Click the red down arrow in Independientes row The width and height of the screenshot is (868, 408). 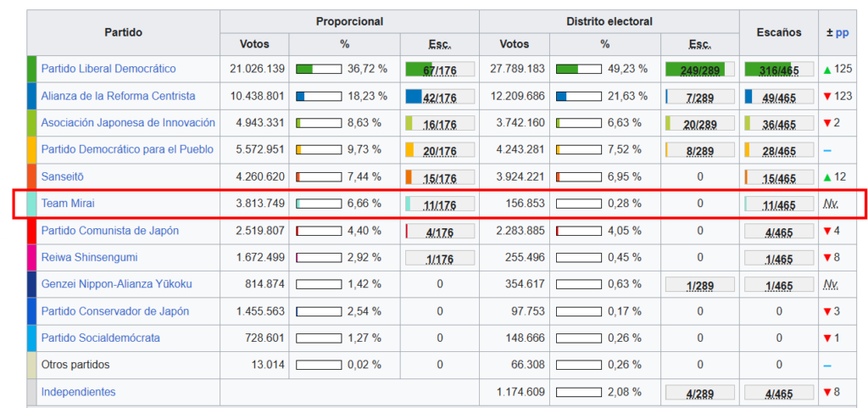pos(827,393)
